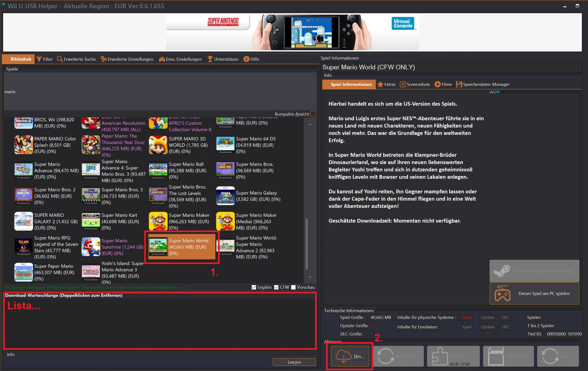The image size is (588, 371).
Task: Select the Super Mario World thumbnail
Action: coord(158,247)
